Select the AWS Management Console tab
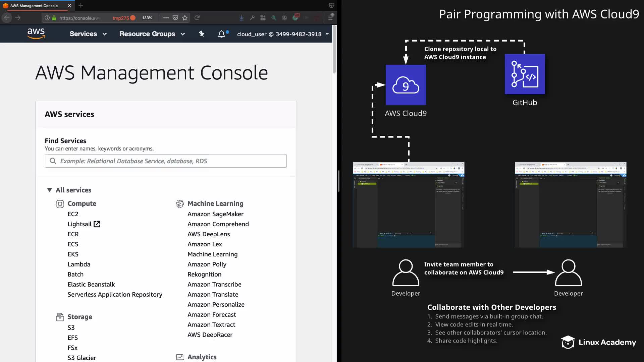The image size is (644, 362). [34, 6]
